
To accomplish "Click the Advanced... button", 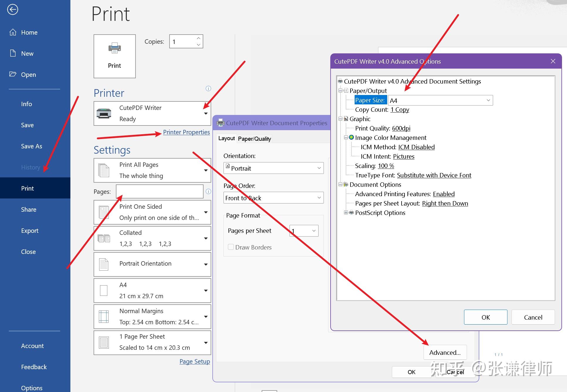I will click(x=445, y=352).
